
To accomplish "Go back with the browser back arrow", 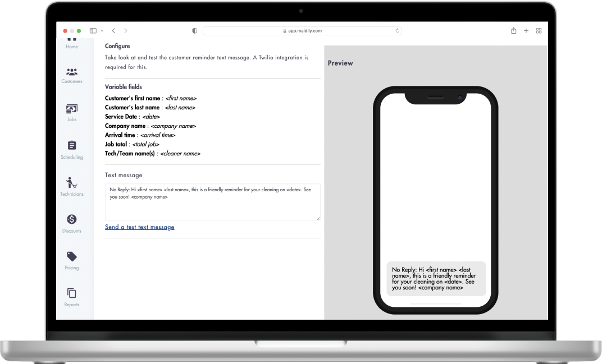I will tap(113, 31).
